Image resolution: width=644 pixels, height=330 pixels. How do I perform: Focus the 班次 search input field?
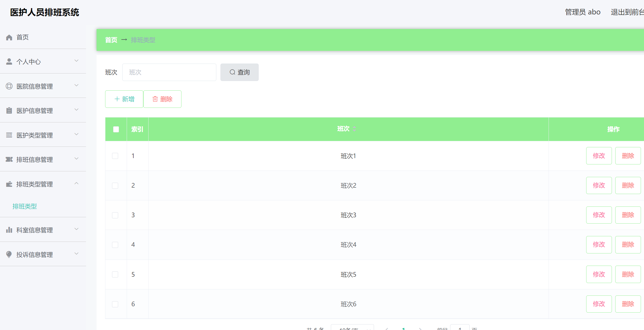169,72
